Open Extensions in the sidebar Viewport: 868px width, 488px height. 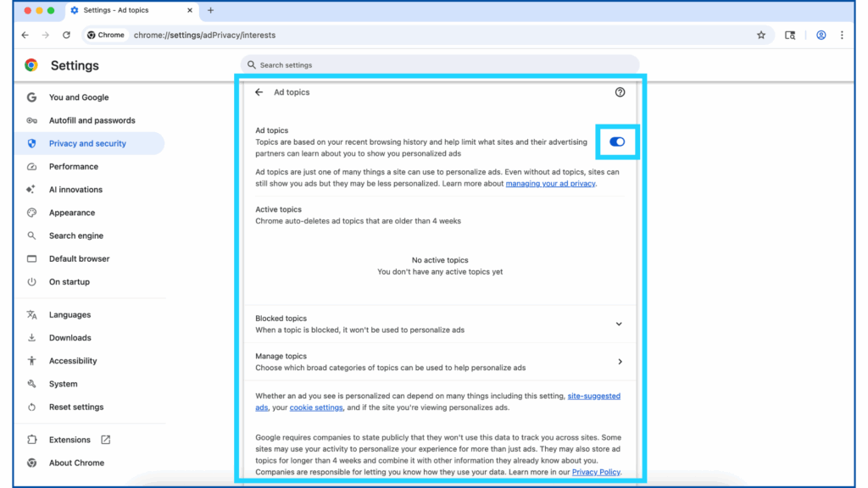(70, 440)
